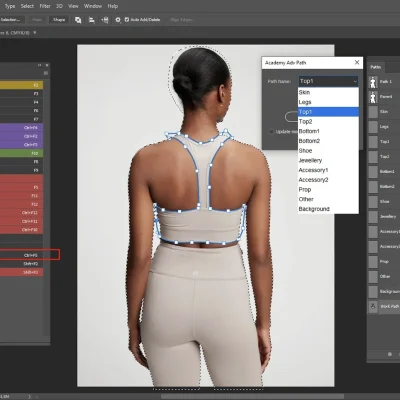Close the left actions panel
Image resolution: width=400 pixels, height=400 pixels.
coord(47,65)
